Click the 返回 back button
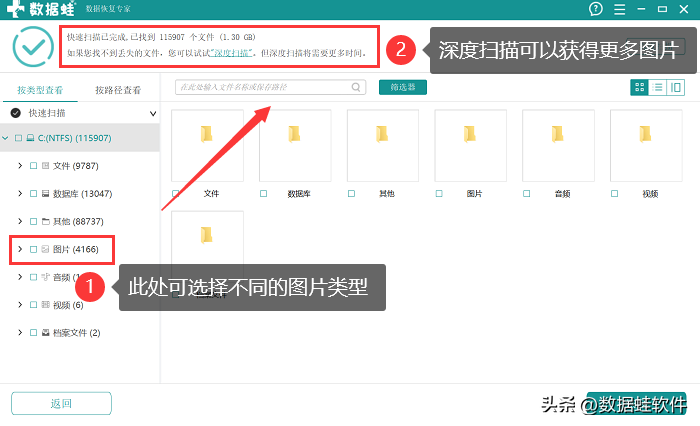The width and height of the screenshot is (700, 426). pyautogui.click(x=61, y=404)
